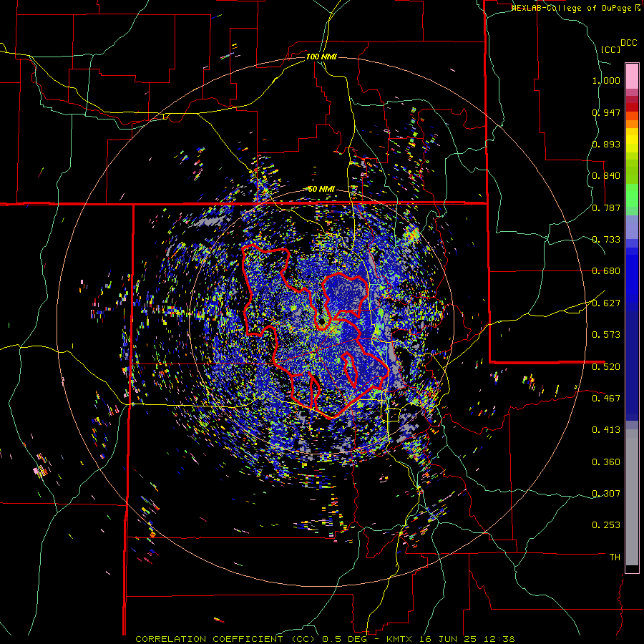Pick the gray color bar swatch
Viewport: 644px width, 644px height.
(x=632, y=497)
